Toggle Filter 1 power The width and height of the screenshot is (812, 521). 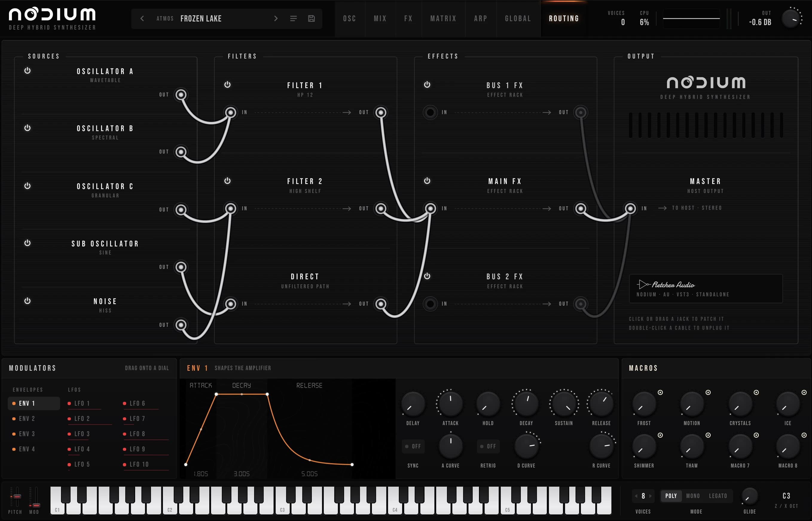pyautogui.click(x=228, y=85)
